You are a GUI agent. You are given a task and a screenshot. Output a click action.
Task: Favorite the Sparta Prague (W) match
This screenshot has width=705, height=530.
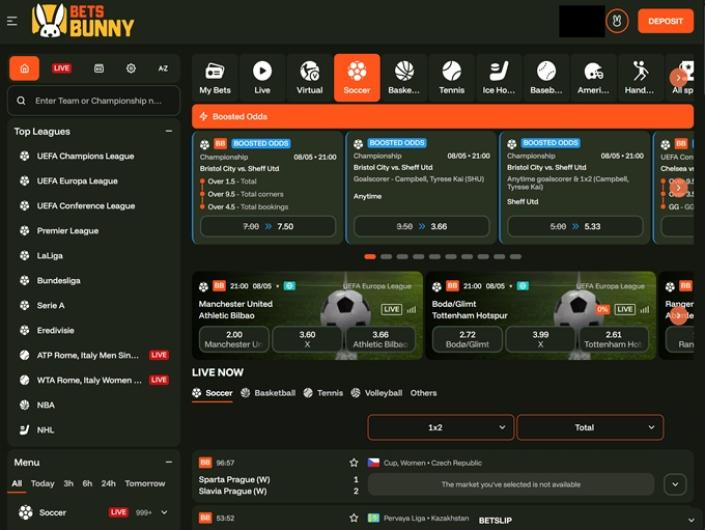click(354, 463)
